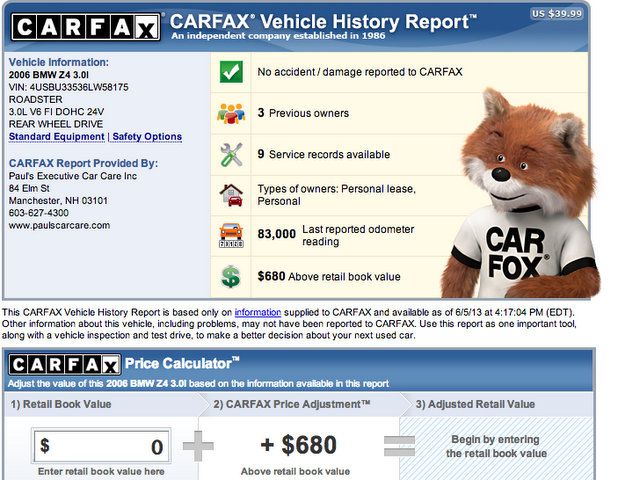Viewport: 640px width, 480px height.
Task: Open the Safety Options link
Action: pyautogui.click(x=147, y=137)
